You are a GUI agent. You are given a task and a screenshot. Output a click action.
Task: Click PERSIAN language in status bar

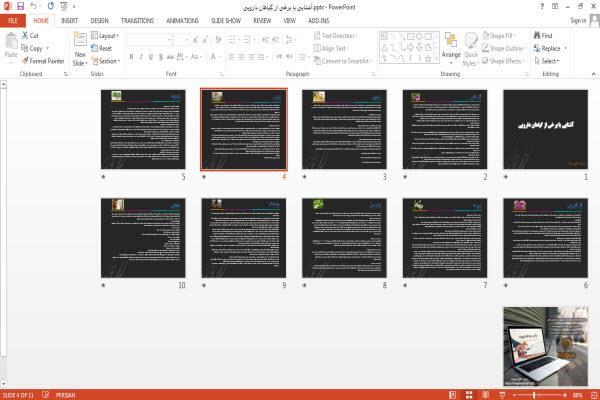click(x=65, y=395)
